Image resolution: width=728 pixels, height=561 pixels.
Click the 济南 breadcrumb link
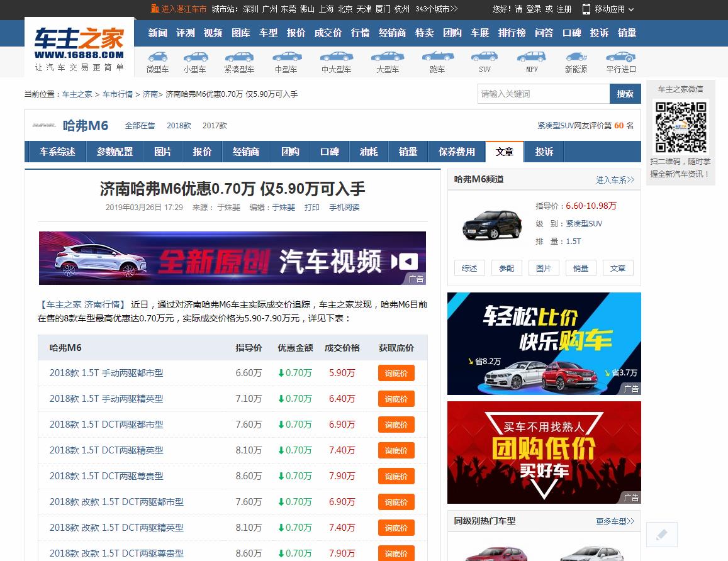[150, 94]
